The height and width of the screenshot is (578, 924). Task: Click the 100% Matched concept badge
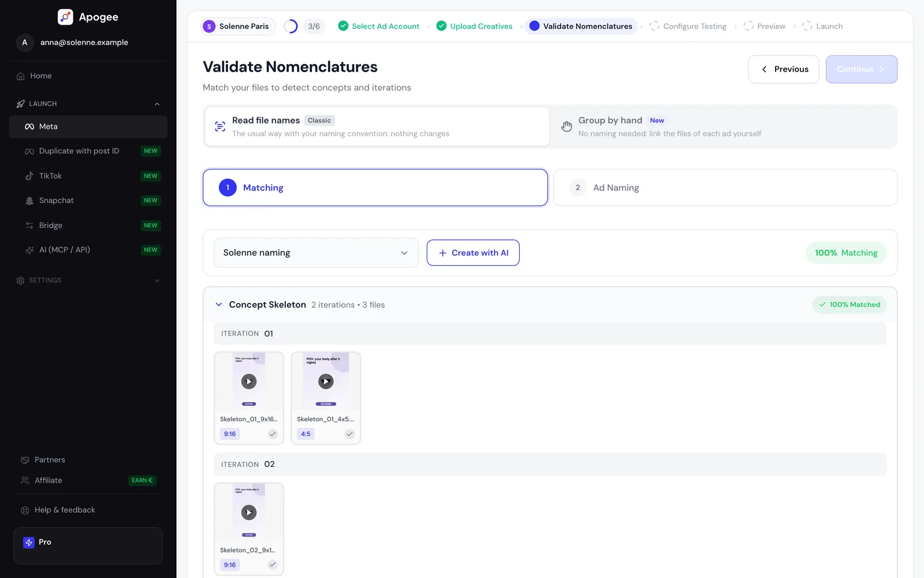click(x=850, y=305)
